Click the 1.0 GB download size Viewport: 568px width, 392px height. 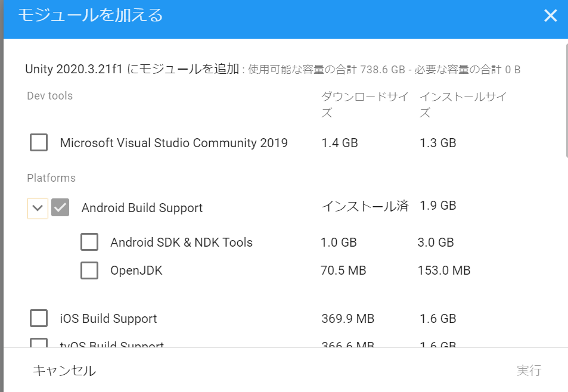(339, 242)
